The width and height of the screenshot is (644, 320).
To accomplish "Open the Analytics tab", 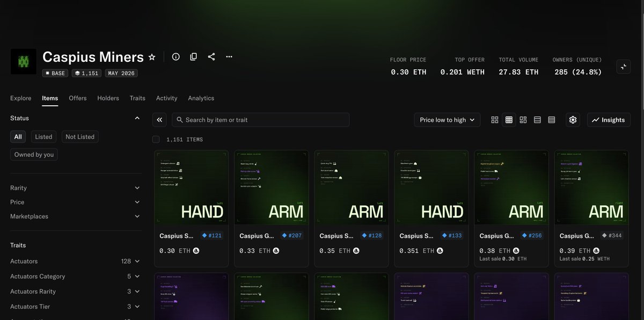I will coord(201,98).
